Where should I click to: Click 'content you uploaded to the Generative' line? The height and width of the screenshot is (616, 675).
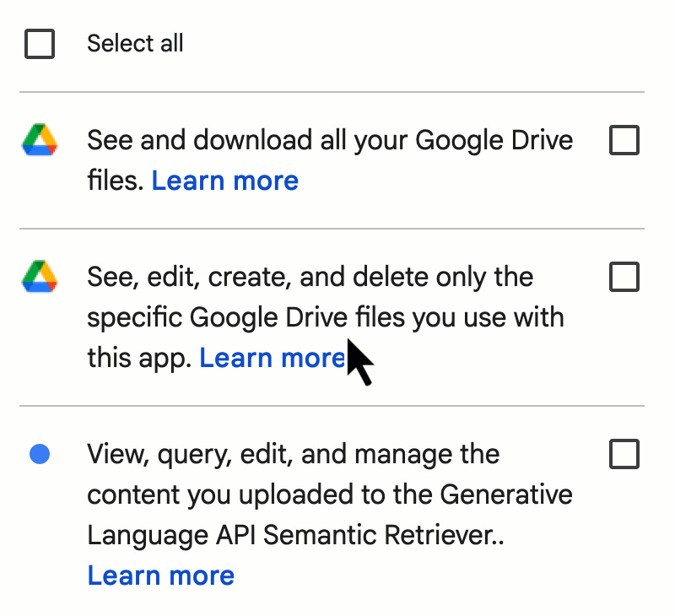[330, 494]
